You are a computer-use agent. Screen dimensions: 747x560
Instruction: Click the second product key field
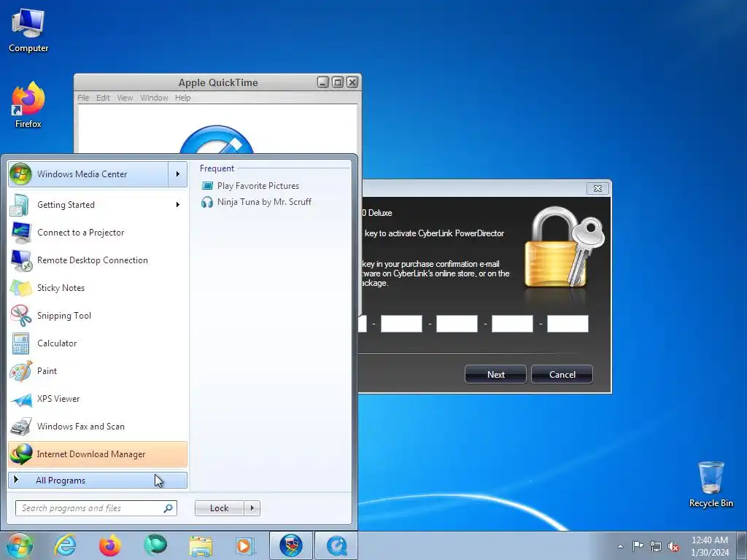pos(401,324)
